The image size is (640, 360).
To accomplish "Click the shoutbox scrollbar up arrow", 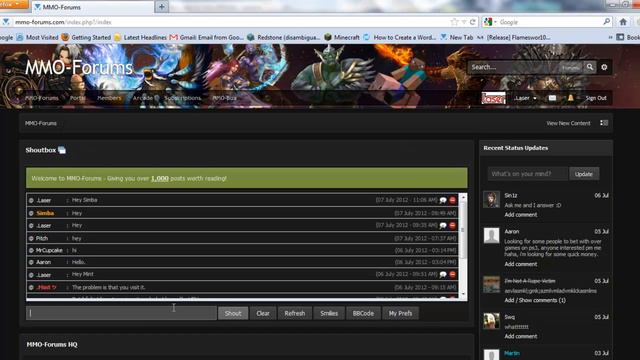I will [x=463, y=197].
